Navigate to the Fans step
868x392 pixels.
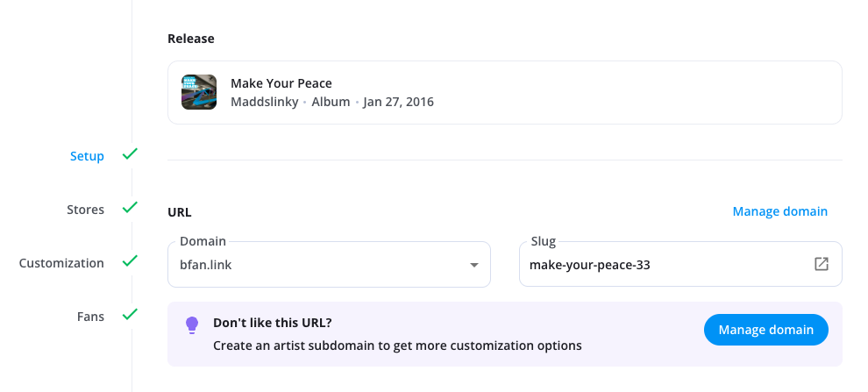[90, 316]
